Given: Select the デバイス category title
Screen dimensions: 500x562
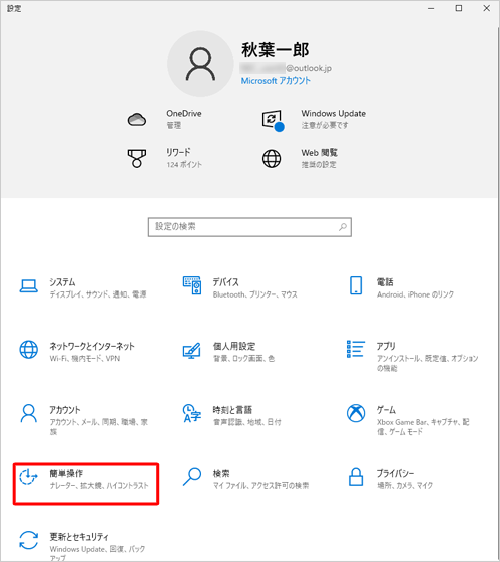Looking at the screenshot, I should tap(225, 282).
